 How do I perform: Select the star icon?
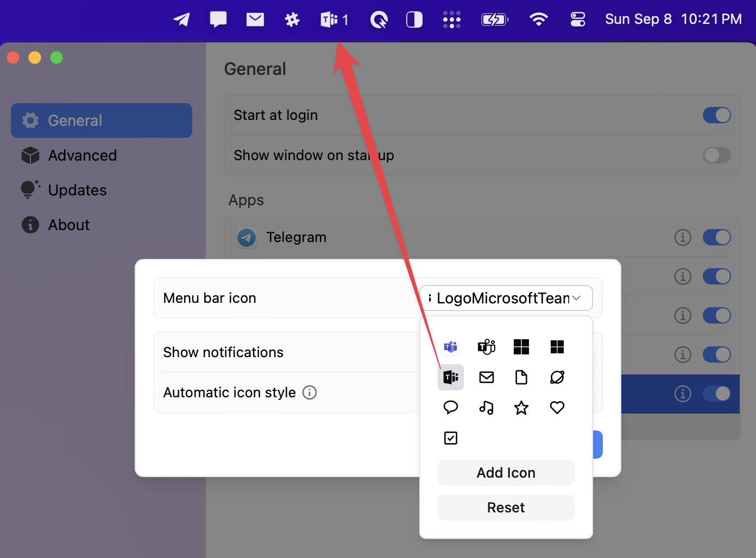pos(521,408)
